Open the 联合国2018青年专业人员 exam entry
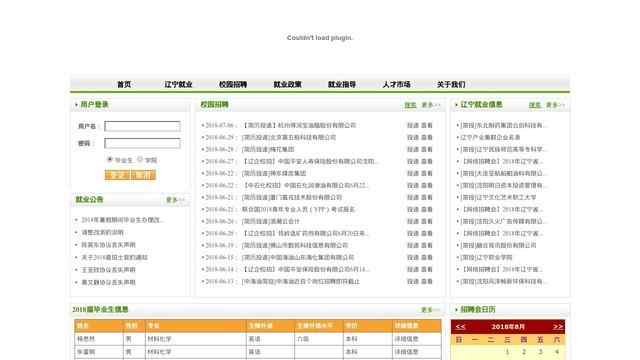 coord(298,209)
